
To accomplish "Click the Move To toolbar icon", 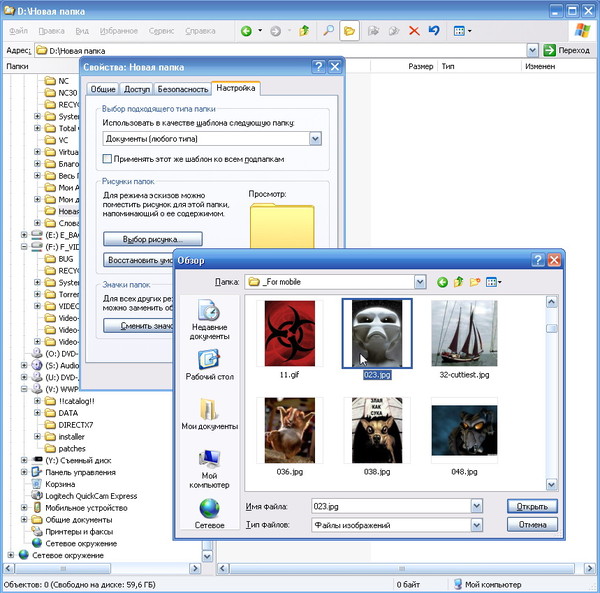I will (x=373, y=31).
